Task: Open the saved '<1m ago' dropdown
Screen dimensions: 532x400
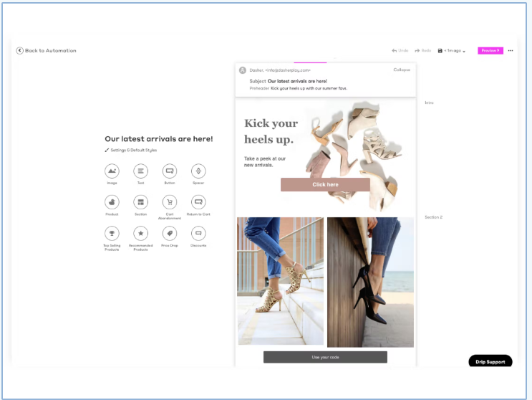Action: click(452, 51)
